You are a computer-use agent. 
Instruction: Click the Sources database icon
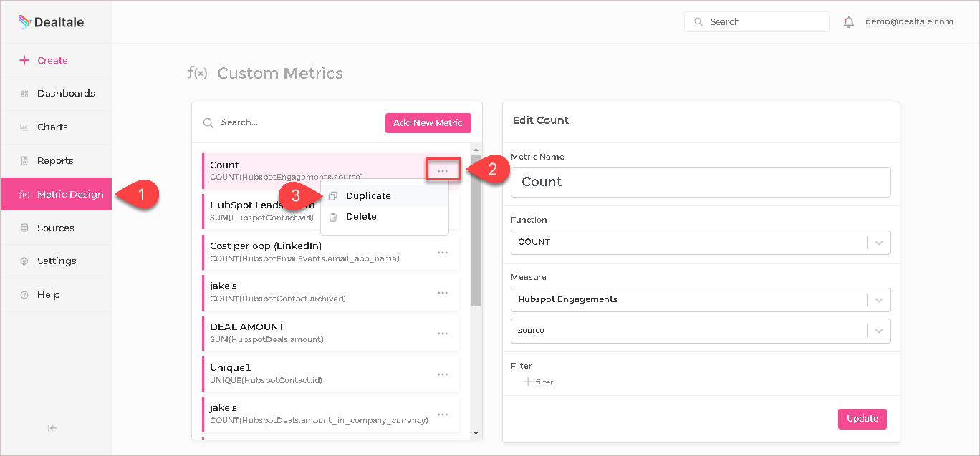point(24,228)
